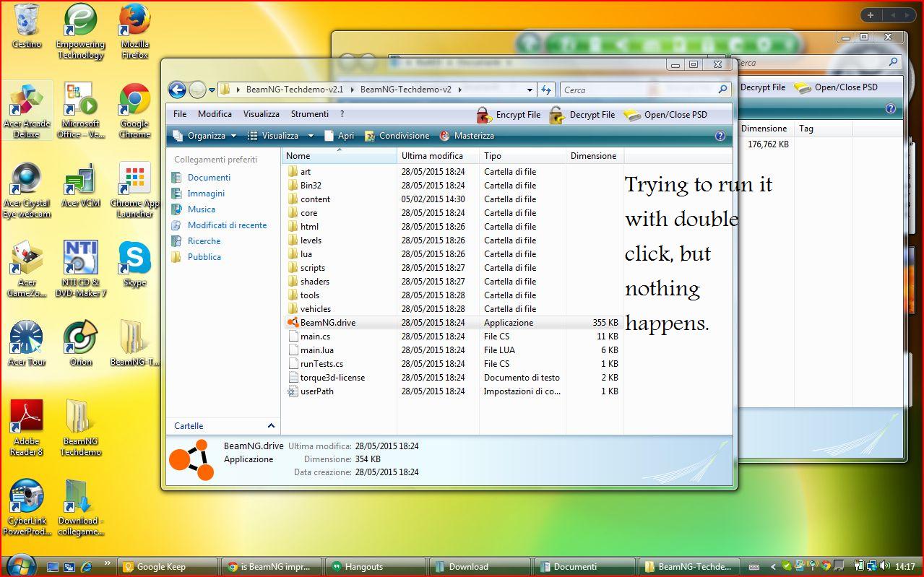Show hidden system tray icons
924x577 pixels.
point(774,567)
